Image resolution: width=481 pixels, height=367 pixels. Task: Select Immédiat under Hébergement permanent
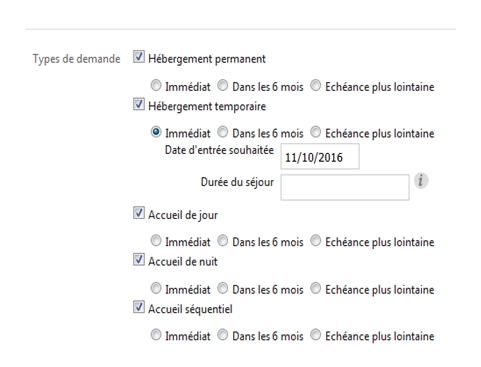[x=156, y=85]
